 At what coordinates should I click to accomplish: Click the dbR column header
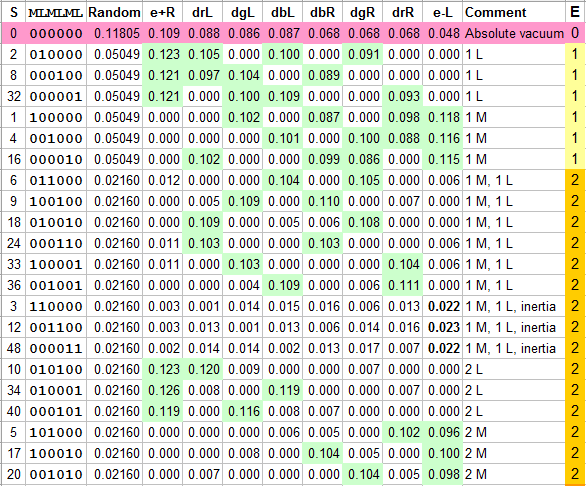pos(323,12)
